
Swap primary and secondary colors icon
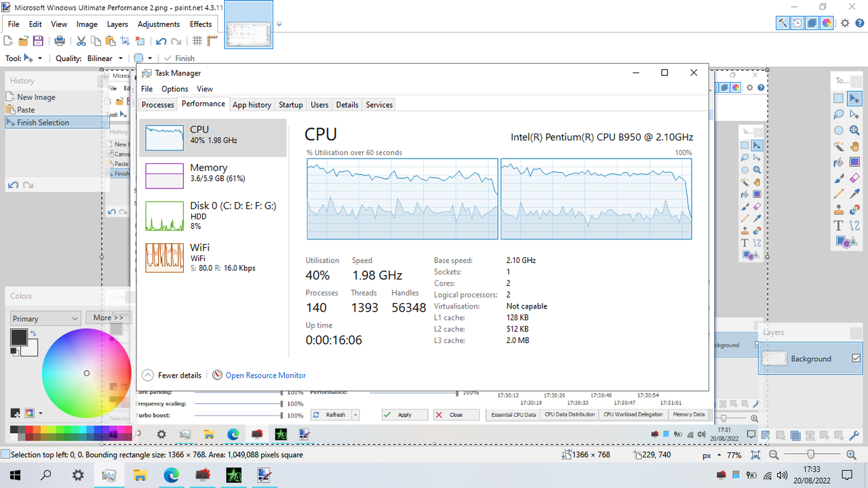point(33,333)
